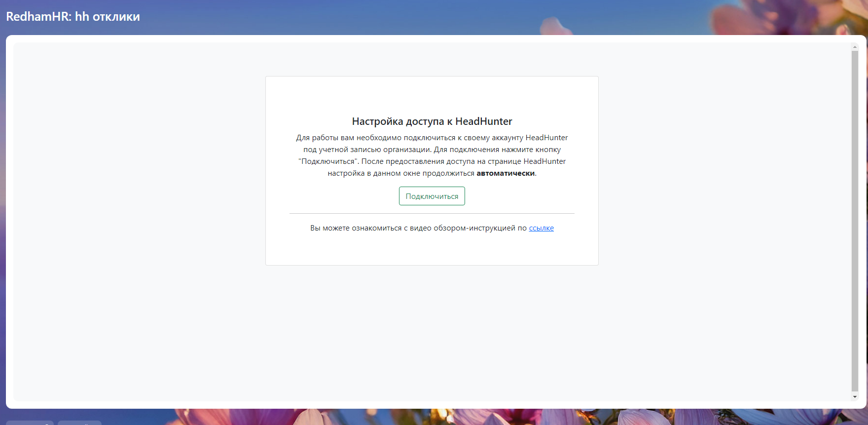Select the "RedhamHR: hh отклики" page title

[x=73, y=17]
